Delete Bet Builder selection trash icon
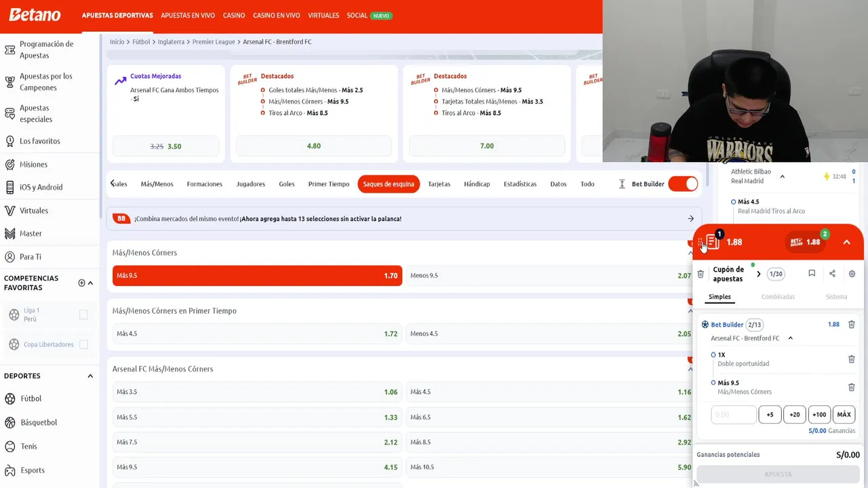The width and height of the screenshot is (868, 488). point(852,325)
